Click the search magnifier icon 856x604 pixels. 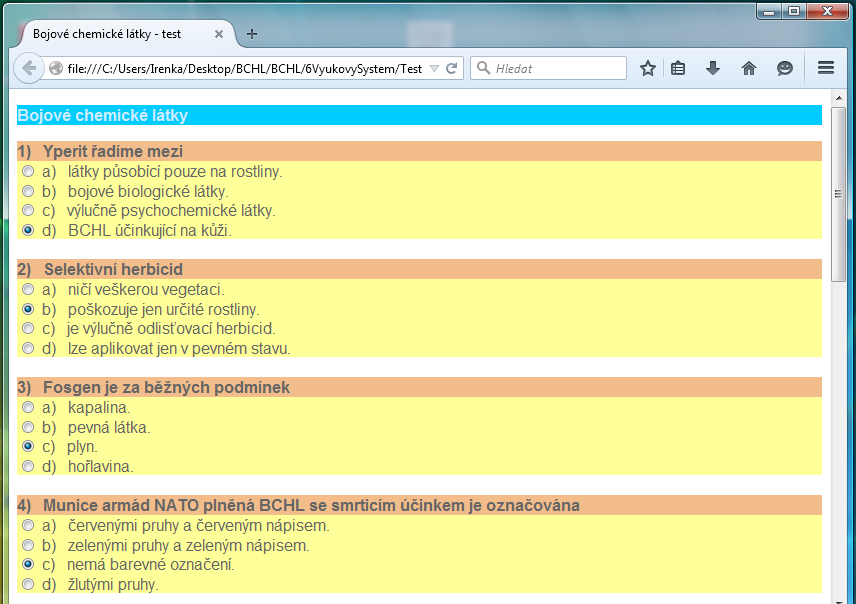click(483, 68)
